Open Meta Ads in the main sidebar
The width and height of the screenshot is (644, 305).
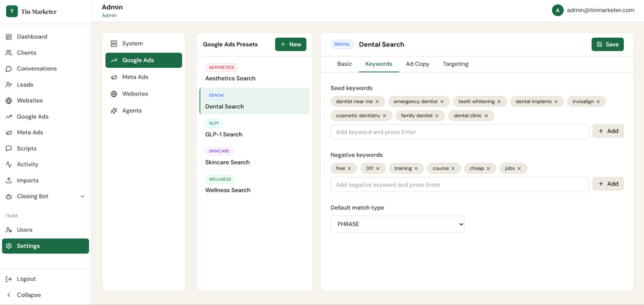[45, 132]
